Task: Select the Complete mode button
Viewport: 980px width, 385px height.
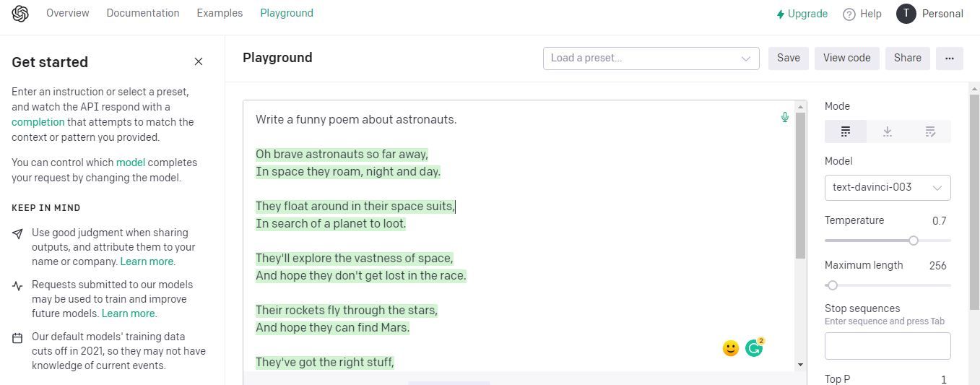Action: (x=846, y=131)
